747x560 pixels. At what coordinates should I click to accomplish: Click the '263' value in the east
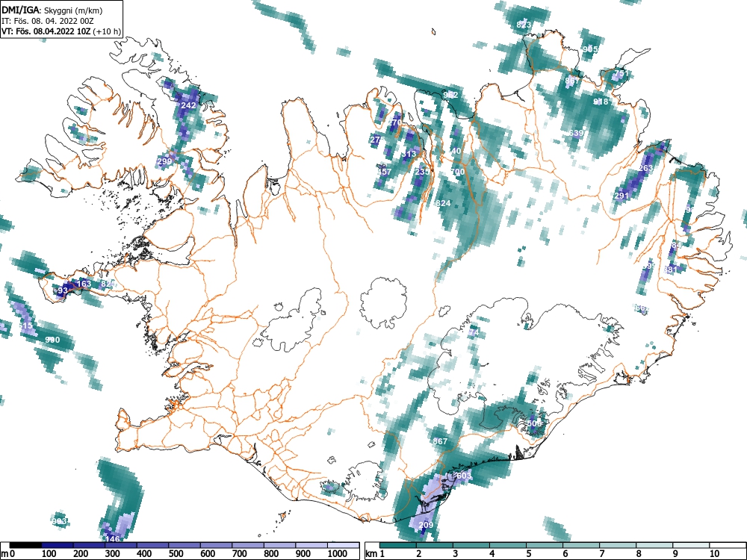point(645,168)
